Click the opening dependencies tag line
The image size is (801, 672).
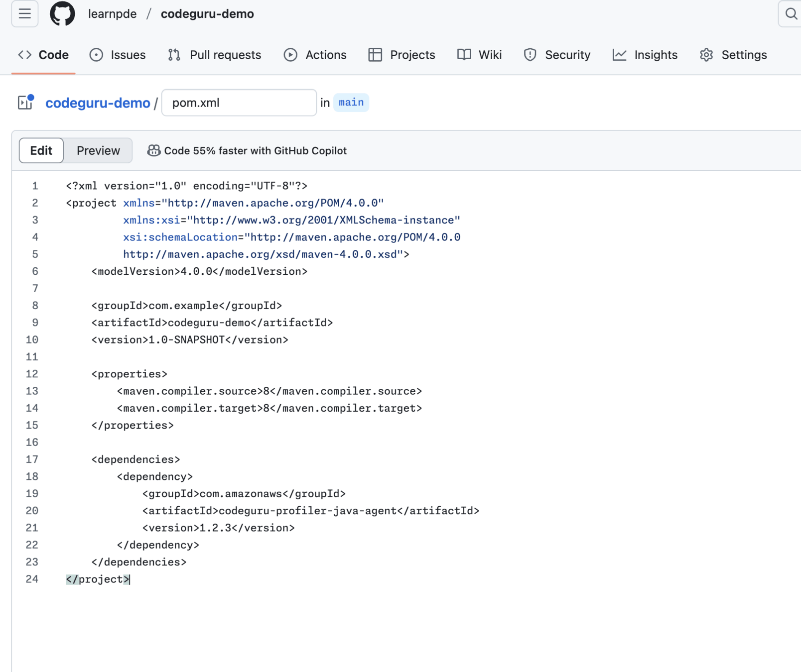135,459
